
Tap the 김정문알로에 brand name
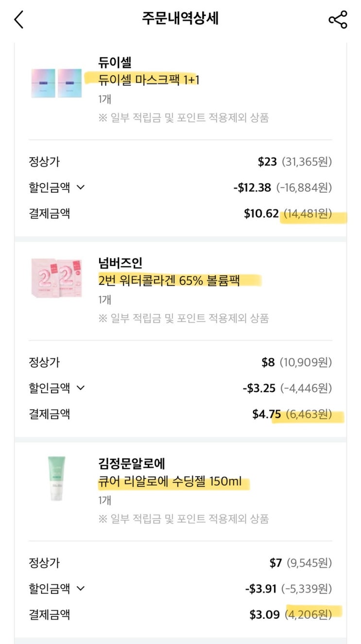click(x=132, y=463)
